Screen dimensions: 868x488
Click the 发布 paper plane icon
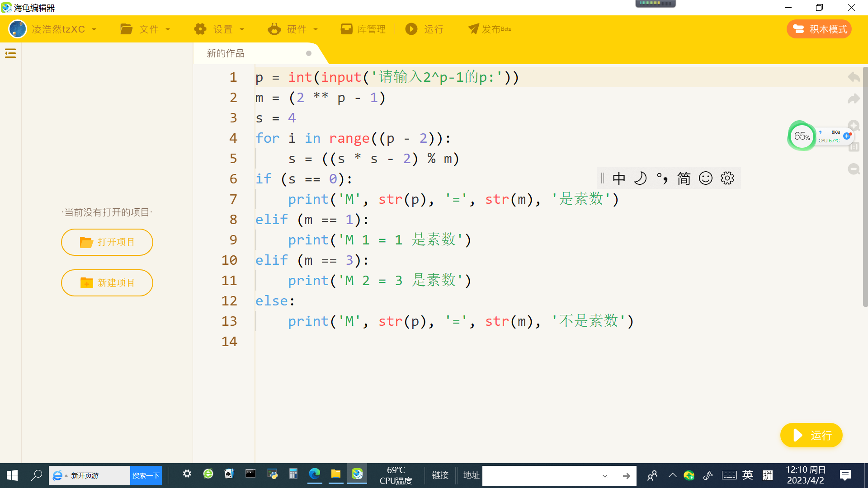[473, 29]
